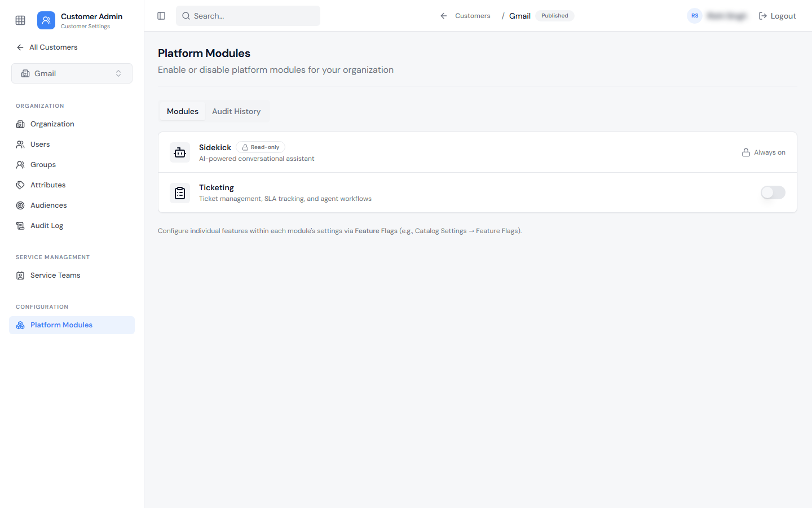Click the Published status badge
This screenshot has width=812, height=508.
555,16
